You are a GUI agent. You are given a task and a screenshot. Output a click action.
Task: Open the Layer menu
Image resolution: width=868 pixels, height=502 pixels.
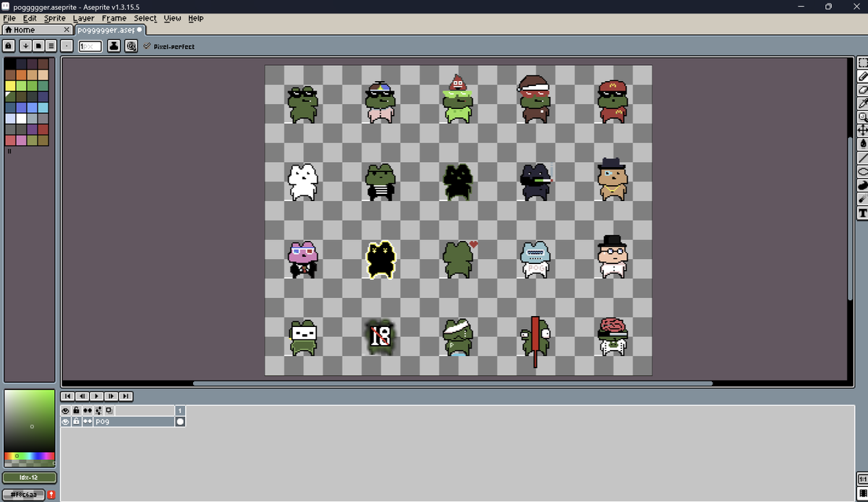(x=84, y=18)
